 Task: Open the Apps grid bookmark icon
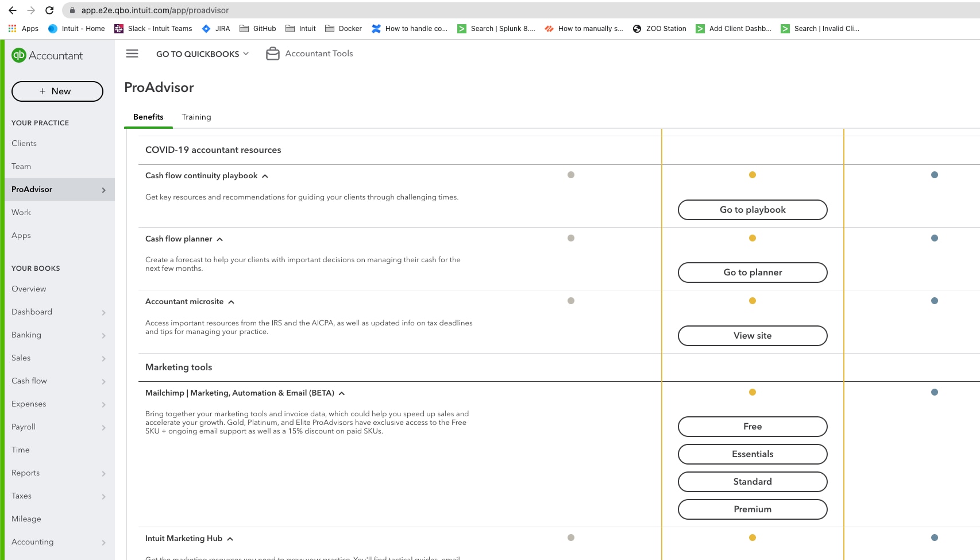point(12,28)
